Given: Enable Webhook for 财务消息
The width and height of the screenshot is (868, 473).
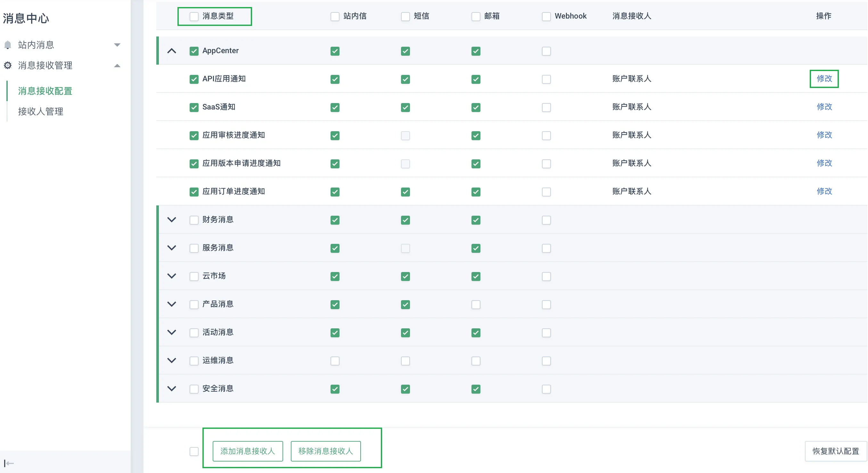Looking at the screenshot, I should 546,220.
